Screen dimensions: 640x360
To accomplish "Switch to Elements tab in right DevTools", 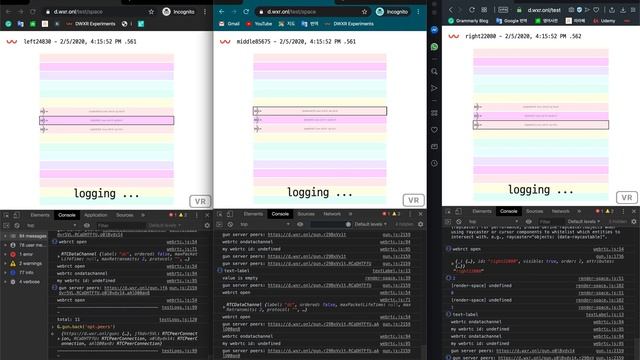I will (482, 211).
